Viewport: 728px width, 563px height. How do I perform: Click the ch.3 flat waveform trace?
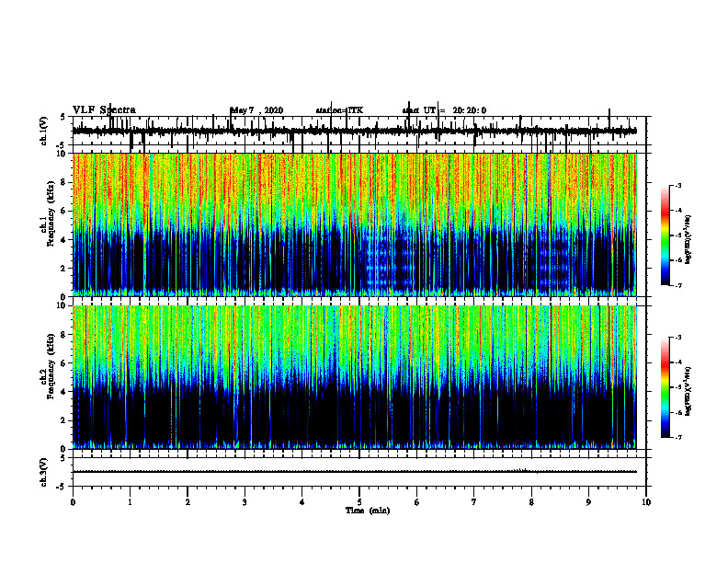(x=355, y=472)
